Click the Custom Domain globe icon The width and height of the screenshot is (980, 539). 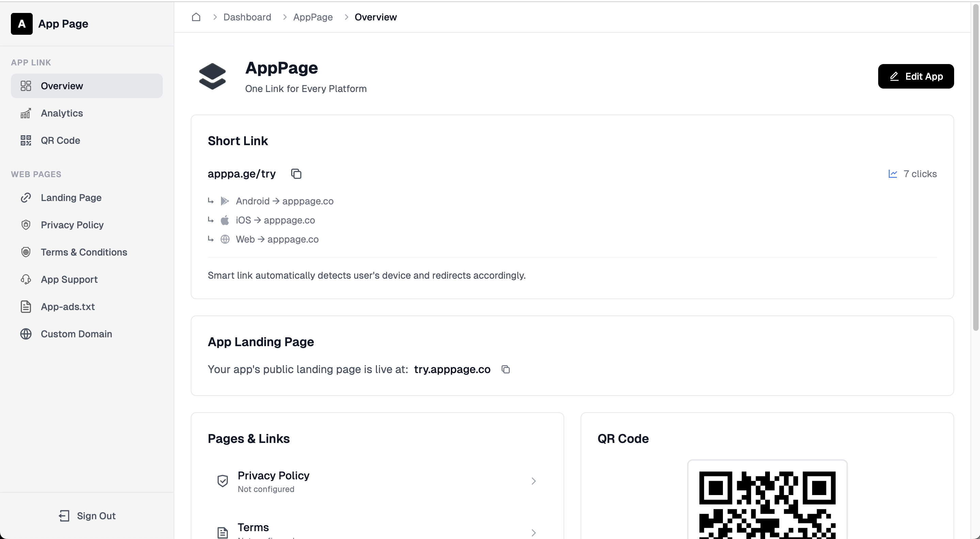point(26,334)
